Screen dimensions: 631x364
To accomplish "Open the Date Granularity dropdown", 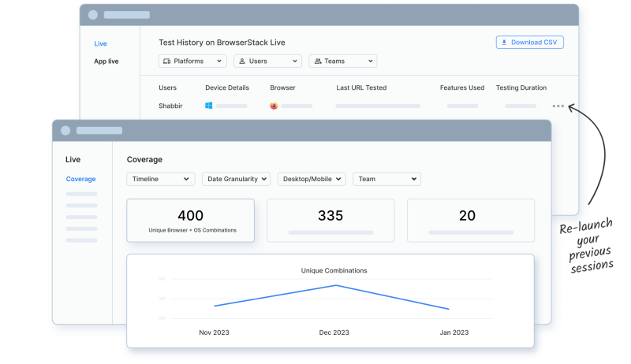I will point(236,179).
